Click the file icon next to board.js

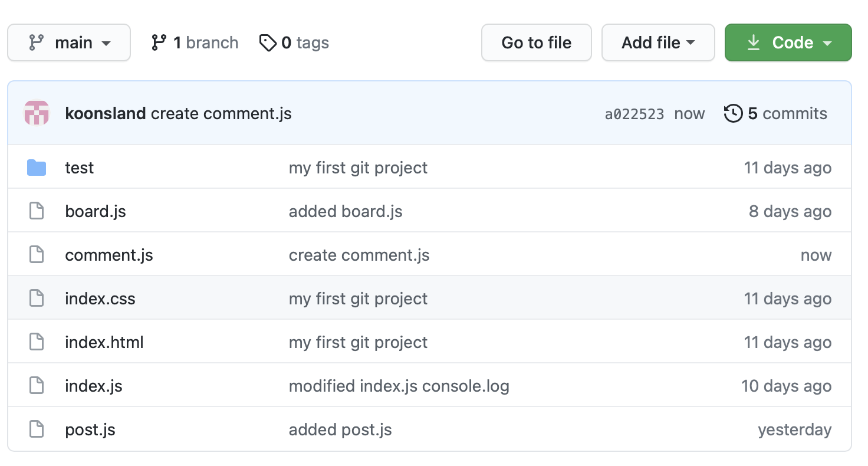37,212
